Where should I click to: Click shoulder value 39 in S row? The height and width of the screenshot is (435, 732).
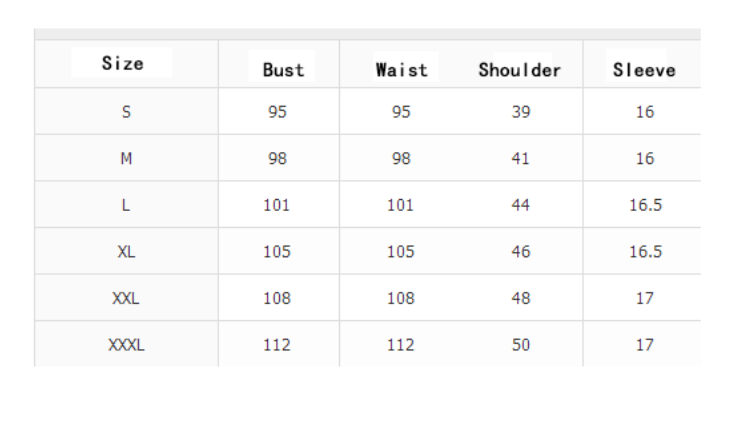point(521,112)
